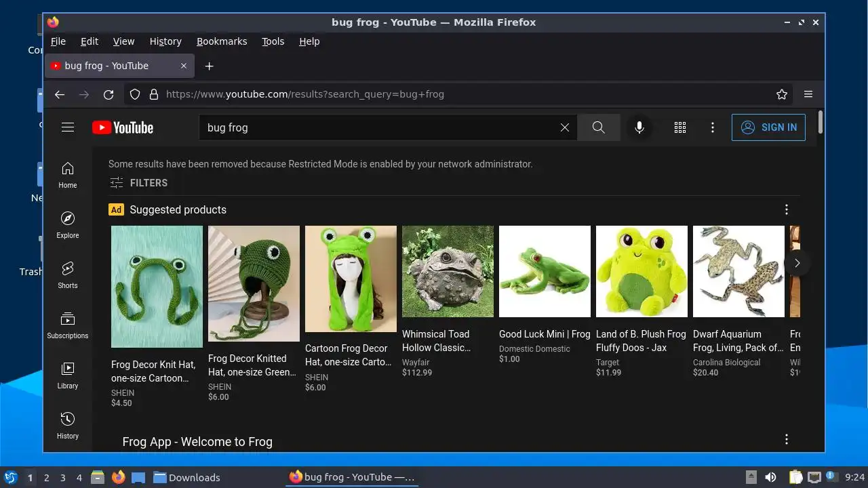This screenshot has width=868, height=488.
Task: Open Dwarf Aquarium Frog product link
Action: (x=738, y=341)
